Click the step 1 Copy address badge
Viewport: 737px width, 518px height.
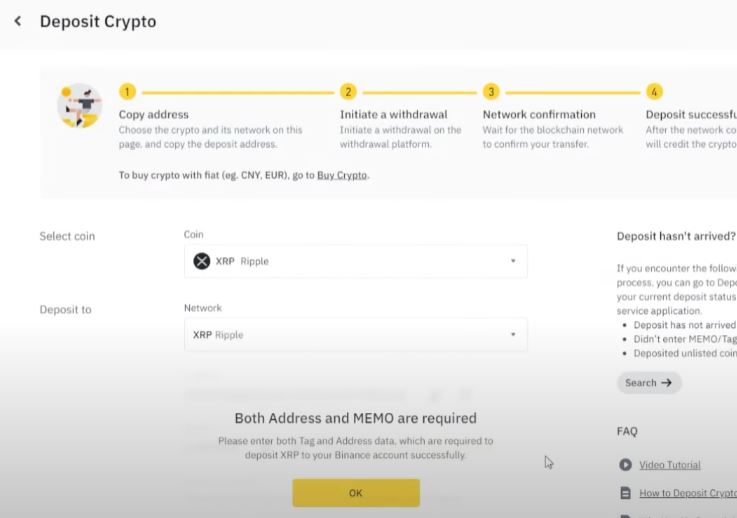tap(127, 92)
